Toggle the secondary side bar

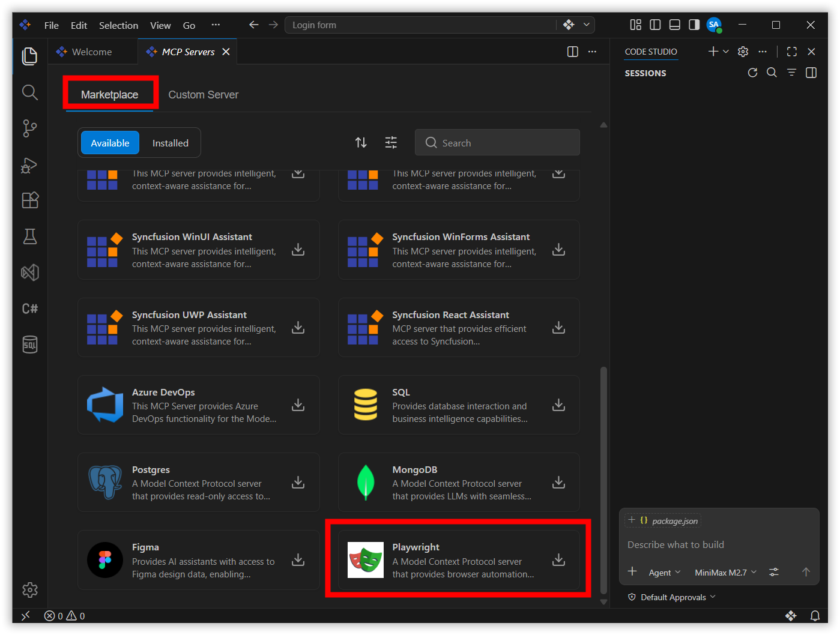pos(694,25)
